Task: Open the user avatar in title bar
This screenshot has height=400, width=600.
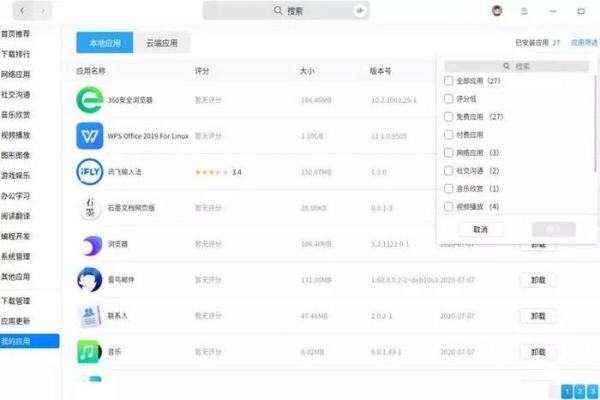Action: [x=497, y=11]
